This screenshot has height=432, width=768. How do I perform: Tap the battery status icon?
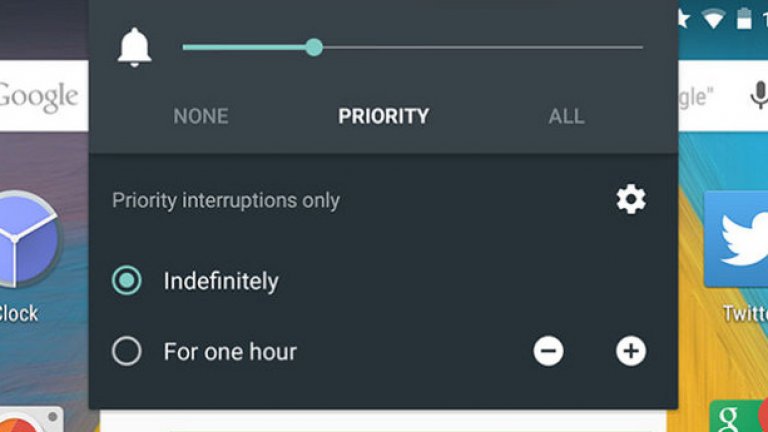[743, 17]
